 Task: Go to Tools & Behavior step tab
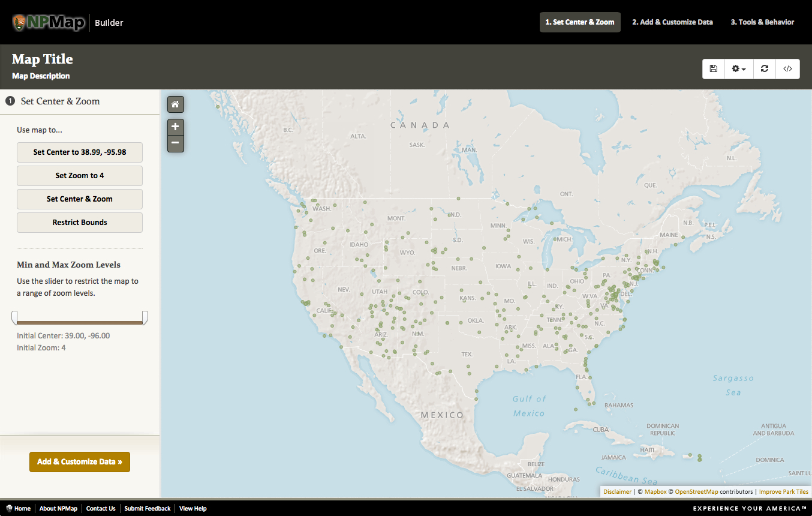click(x=762, y=22)
